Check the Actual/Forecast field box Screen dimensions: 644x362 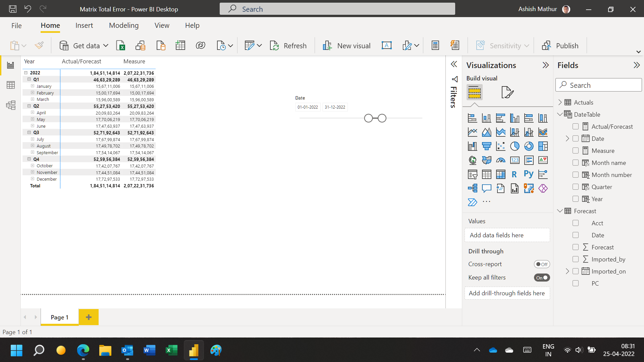576,127
